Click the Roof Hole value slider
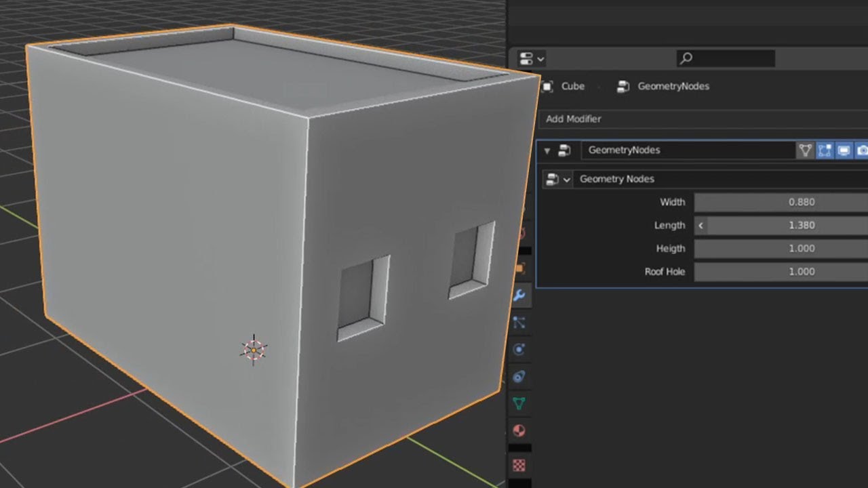The height and width of the screenshot is (488, 868). (781, 271)
